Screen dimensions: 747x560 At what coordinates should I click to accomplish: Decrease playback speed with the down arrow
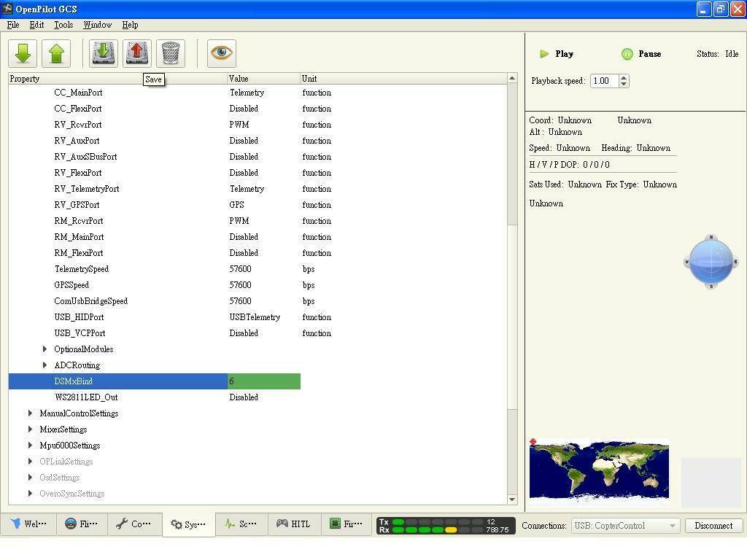[x=624, y=84]
